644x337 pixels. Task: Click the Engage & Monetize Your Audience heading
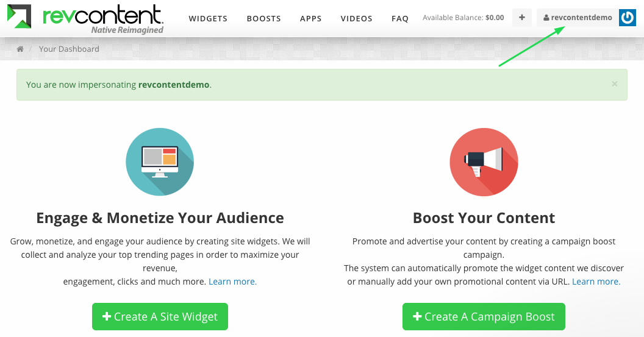click(160, 218)
